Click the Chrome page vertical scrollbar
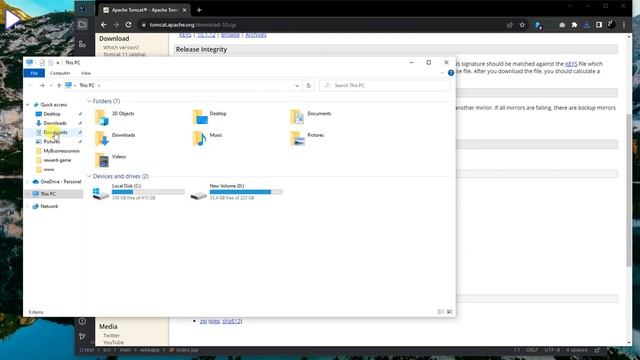Screen dimensions: 640x360 tap(629, 190)
